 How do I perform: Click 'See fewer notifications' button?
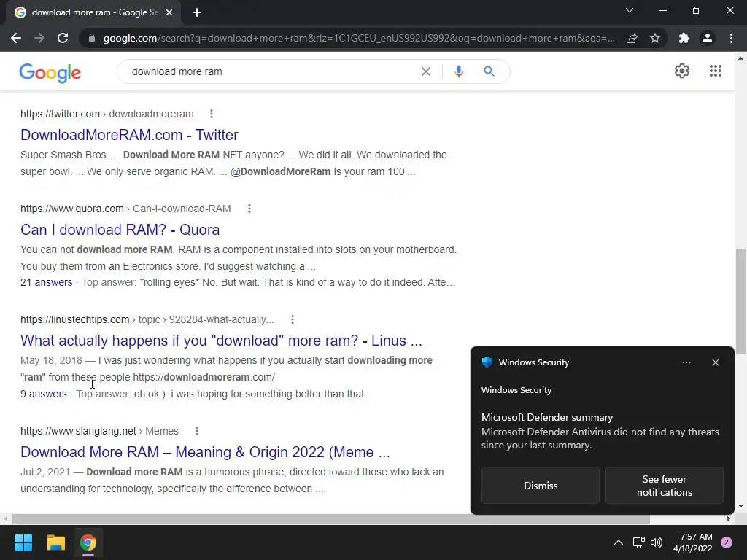point(664,485)
